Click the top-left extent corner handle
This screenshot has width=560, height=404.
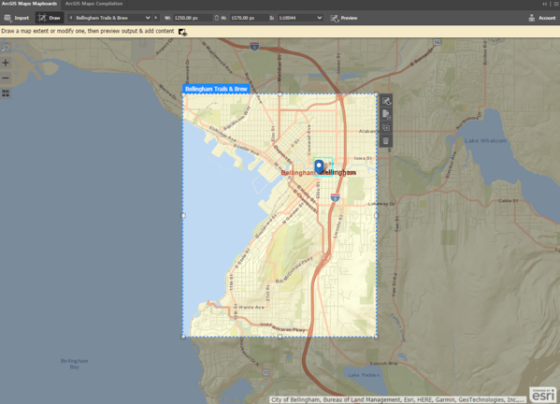183,94
